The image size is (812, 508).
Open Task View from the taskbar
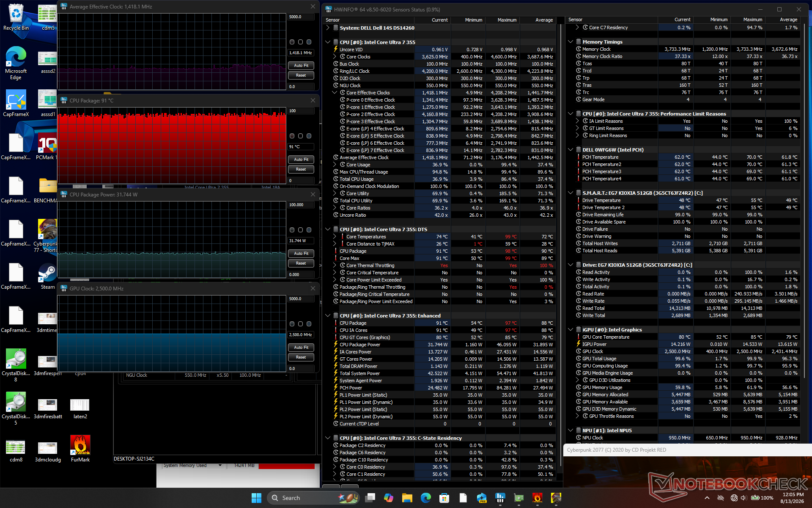pos(370,498)
